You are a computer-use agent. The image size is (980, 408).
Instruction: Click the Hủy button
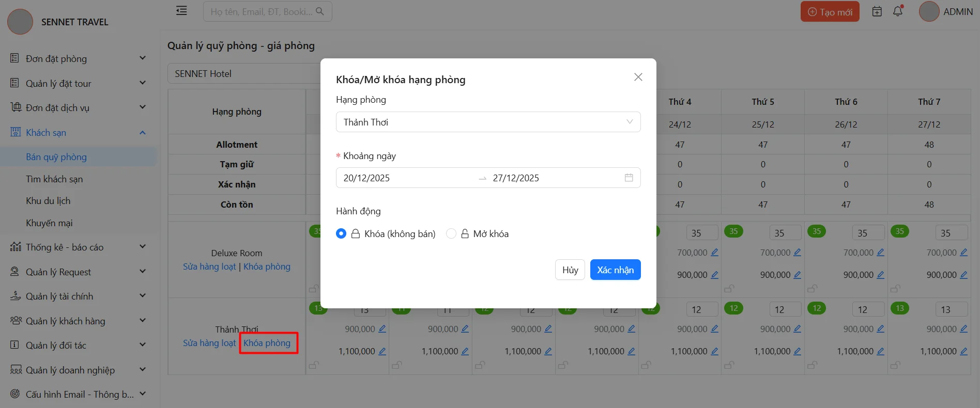click(x=570, y=270)
